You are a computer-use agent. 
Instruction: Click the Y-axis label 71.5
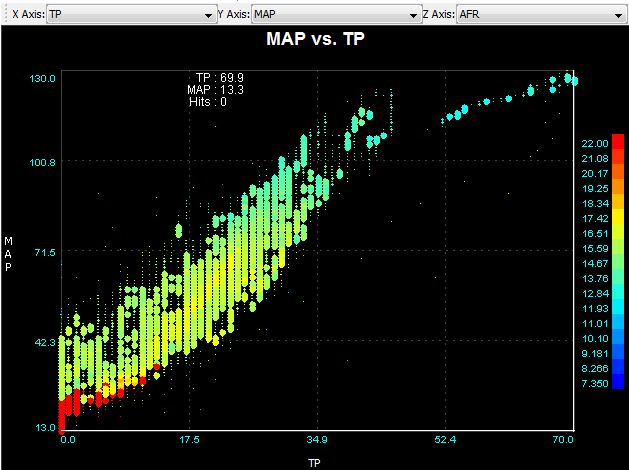pyautogui.click(x=45, y=252)
